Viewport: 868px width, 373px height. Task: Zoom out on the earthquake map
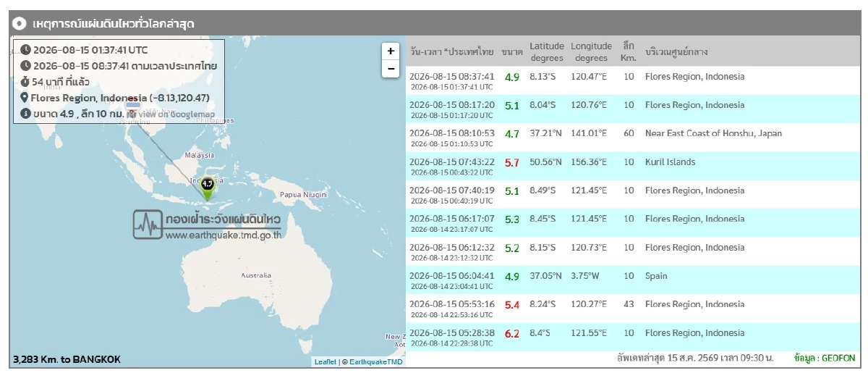click(391, 69)
